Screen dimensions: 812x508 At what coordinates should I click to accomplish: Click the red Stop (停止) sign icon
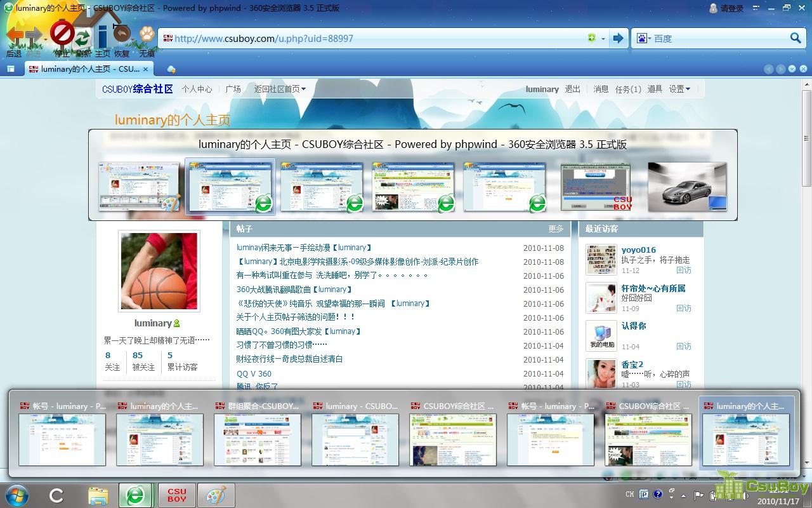pyautogui.click(x=62, y=32)
